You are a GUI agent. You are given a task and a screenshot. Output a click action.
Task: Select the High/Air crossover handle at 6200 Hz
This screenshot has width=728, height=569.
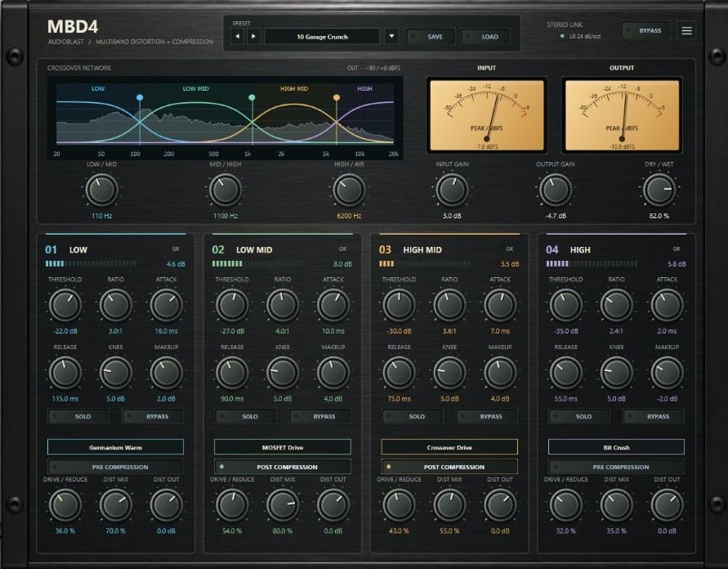coord(337,97)
